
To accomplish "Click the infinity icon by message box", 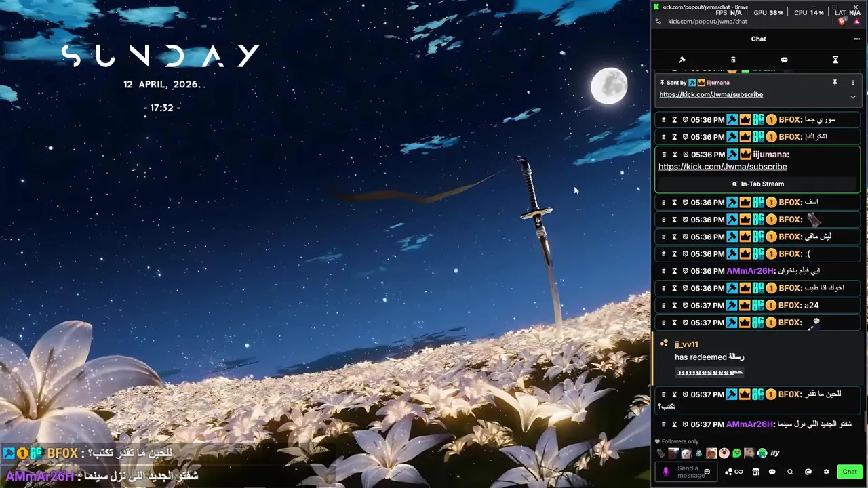I will click(738, 472).
